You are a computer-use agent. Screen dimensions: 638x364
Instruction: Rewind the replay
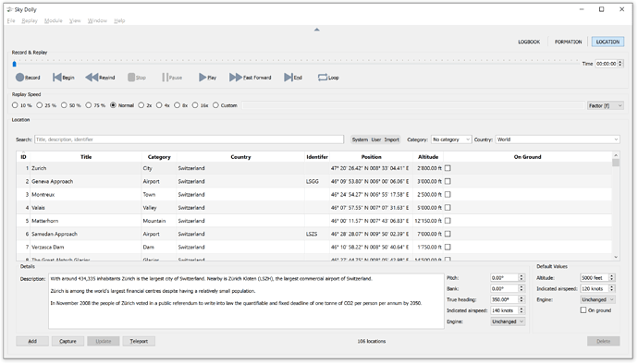point(100,78)
